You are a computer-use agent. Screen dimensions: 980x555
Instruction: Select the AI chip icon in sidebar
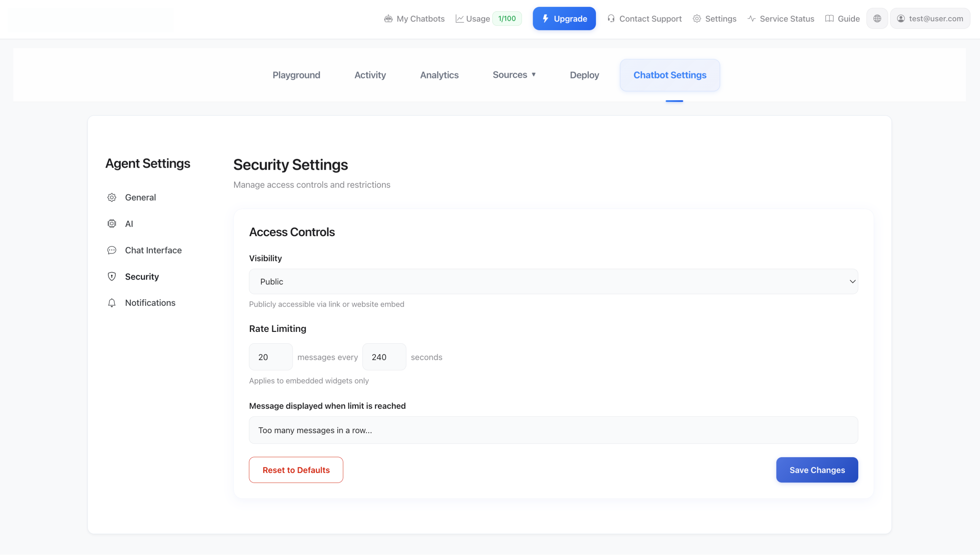coord(111,224)
